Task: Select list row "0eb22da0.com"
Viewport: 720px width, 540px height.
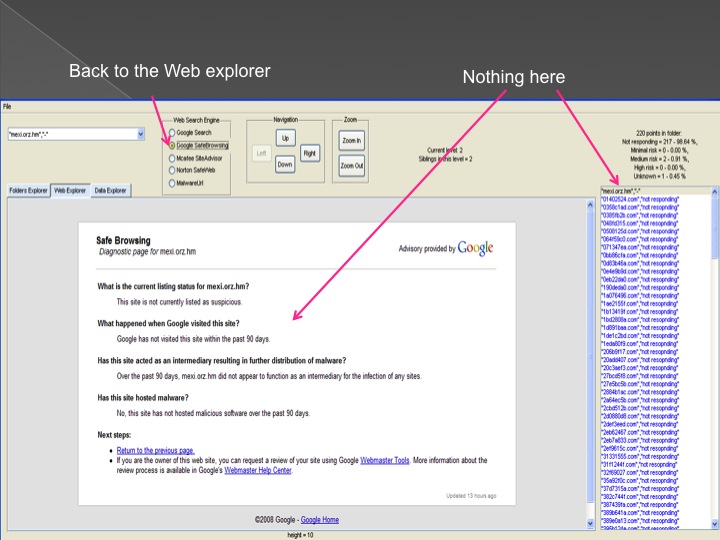Action: click(x=656, y=279)
